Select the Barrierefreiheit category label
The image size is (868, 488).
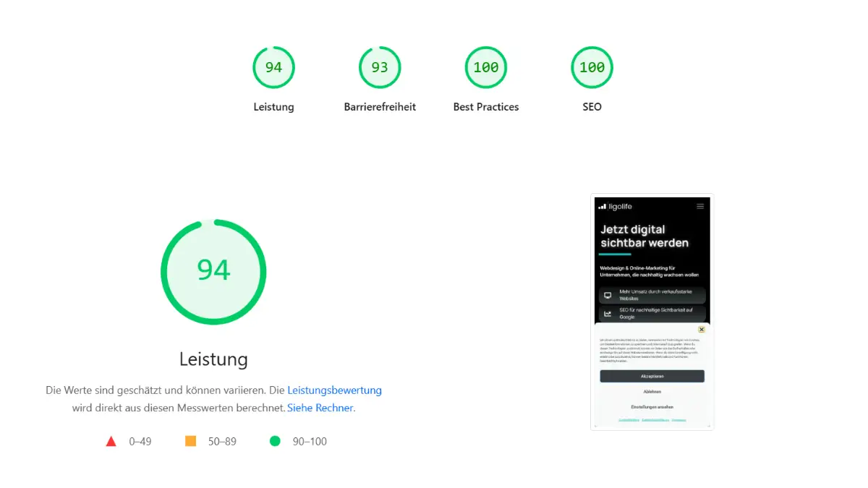point(380,106)
